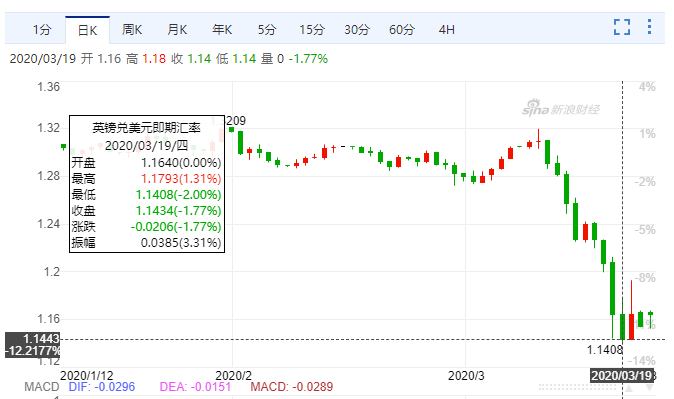Image resolution: width=674 pixels, height=399 pixels.
Task: Switch to the 1分 chart tab
Action: tap(42, 30)
